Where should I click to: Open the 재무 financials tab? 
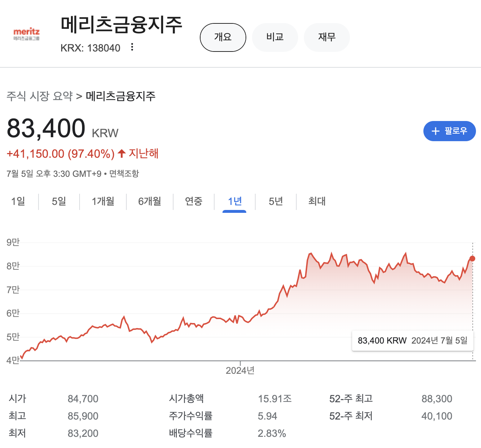(327, 37)
